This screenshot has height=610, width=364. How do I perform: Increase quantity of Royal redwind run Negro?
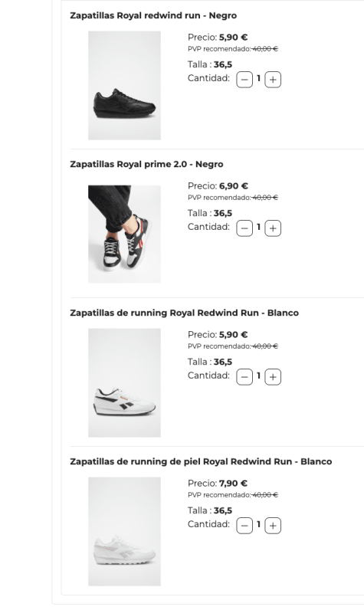pyautogui.click(x=273, y=80)
